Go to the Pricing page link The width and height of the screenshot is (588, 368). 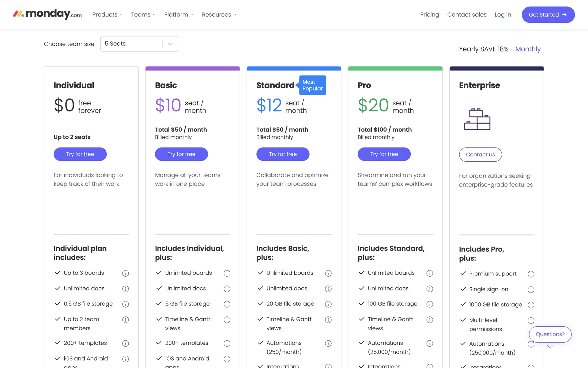coord(429,15)
